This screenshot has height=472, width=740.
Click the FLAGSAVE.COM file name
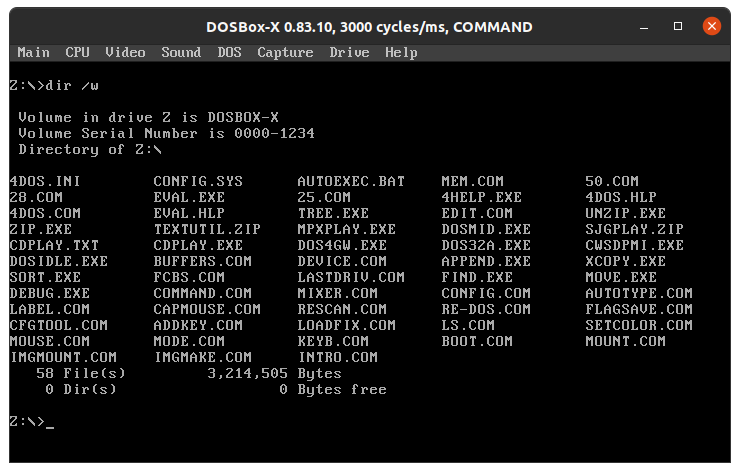pyautogui.click(x=639, y=310)
